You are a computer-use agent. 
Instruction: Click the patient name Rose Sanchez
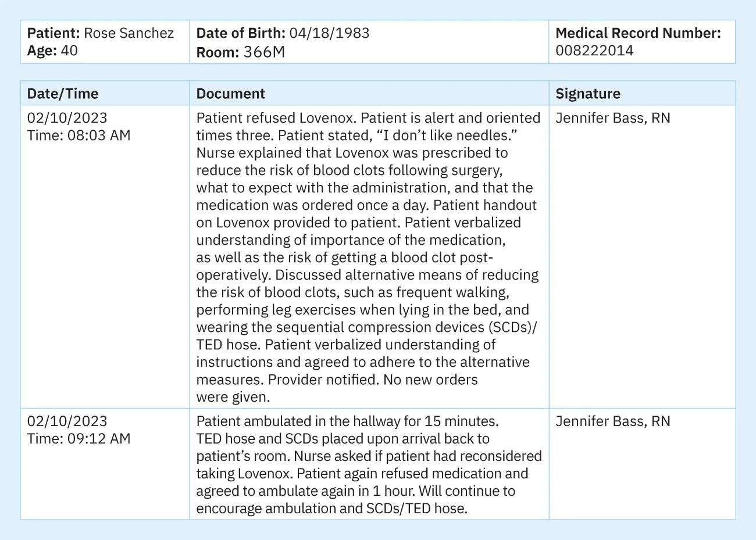pos(129,33)
